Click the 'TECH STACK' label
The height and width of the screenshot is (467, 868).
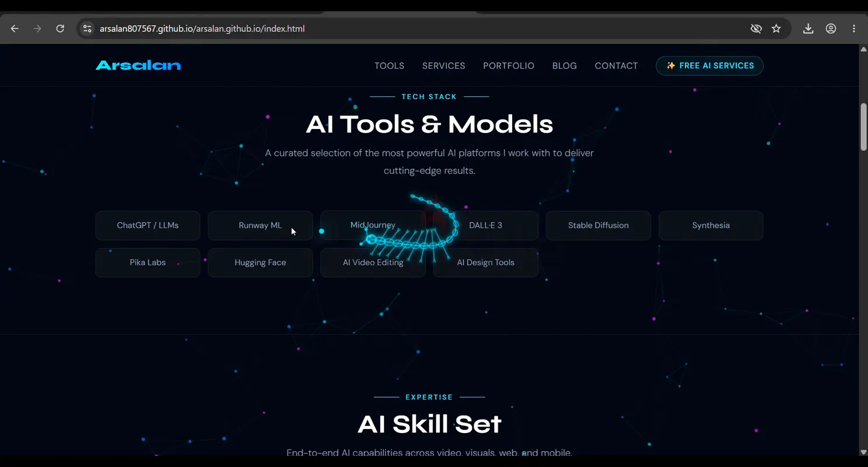click(x=429, y=97)
